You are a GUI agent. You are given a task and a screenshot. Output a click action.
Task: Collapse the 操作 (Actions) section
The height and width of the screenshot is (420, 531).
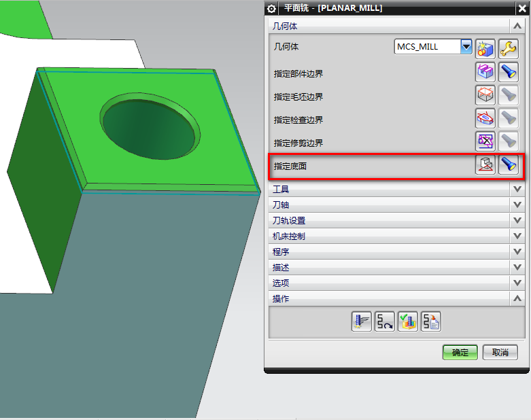(517, 298)
